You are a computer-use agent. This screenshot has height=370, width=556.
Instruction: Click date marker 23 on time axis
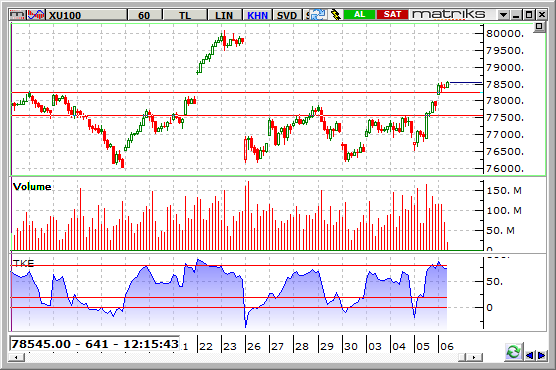(229, 346)
